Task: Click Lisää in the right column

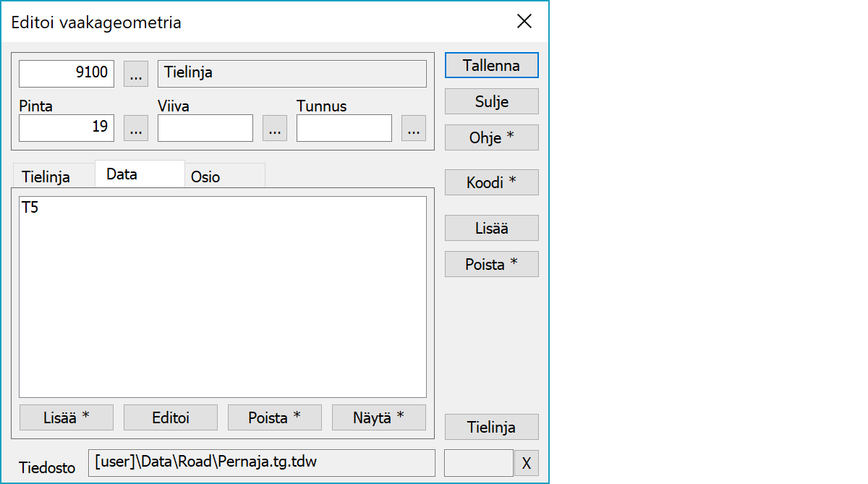Action: (x=491, y=228)
